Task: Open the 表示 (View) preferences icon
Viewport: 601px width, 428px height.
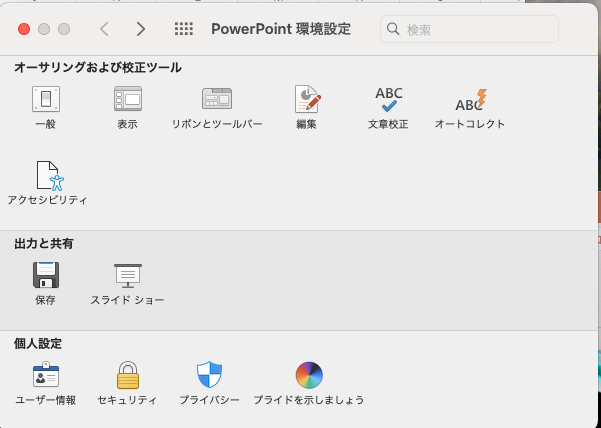Action: coord(128,99)
